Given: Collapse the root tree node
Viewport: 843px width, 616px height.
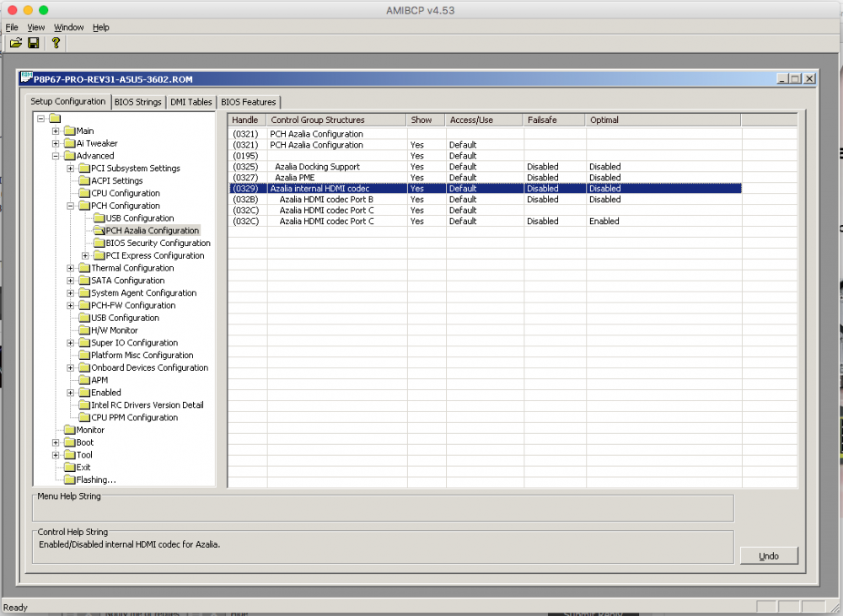Looking at the screenshot, I should click(40, 118).
